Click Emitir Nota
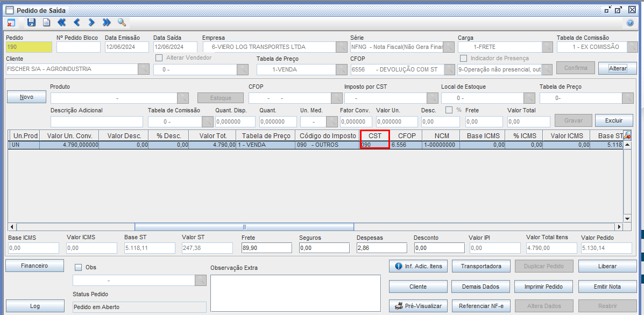Image resolution: width=644 pixels, height=315 pixels. tap(607, 287)
